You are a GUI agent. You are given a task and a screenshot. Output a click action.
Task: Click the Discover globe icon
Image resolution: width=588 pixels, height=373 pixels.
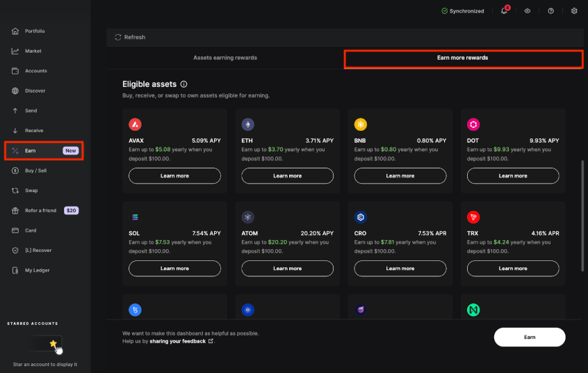[x=15, y=90]
